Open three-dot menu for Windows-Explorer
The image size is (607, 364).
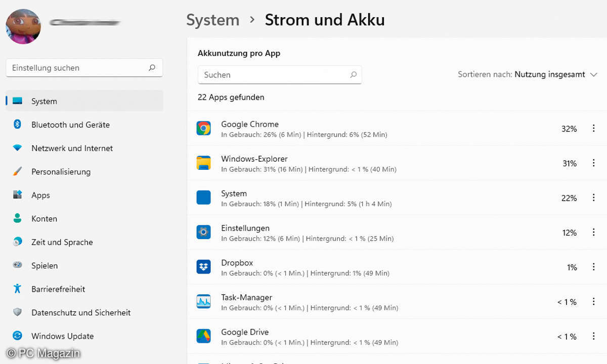click(593, 163)
